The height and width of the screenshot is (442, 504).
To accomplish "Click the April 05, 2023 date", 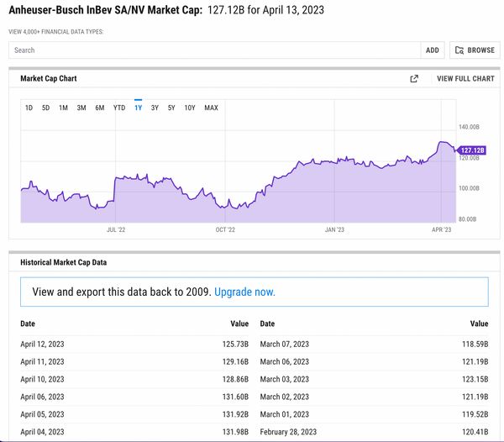I will tap(42, 414).
